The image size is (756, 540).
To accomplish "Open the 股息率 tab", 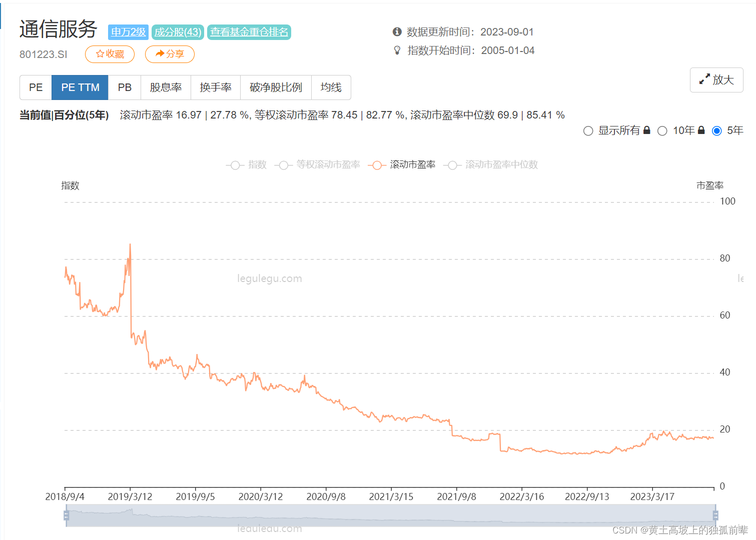I will [166, 87].
